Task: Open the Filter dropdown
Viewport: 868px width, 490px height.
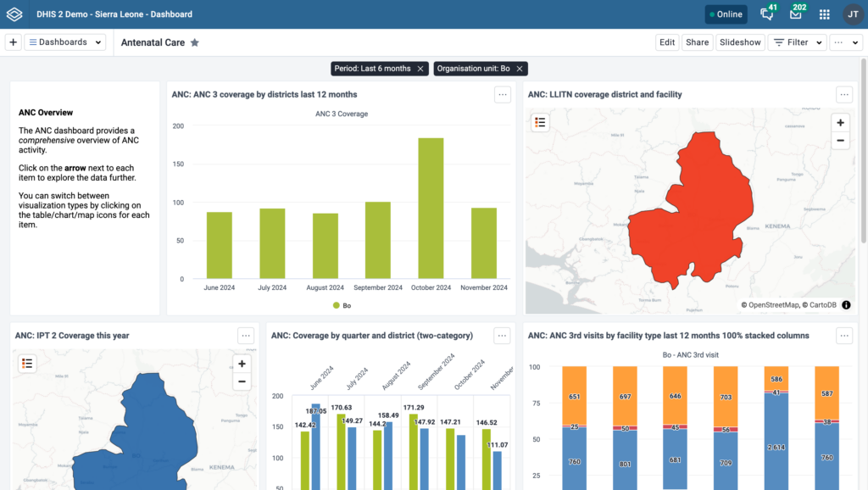Action: tap(797, 42)
